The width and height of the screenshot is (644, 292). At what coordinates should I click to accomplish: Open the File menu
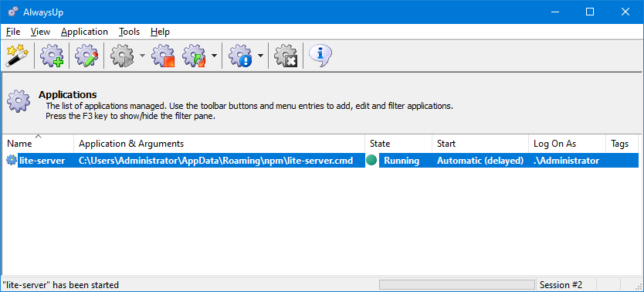click(13, 32)
